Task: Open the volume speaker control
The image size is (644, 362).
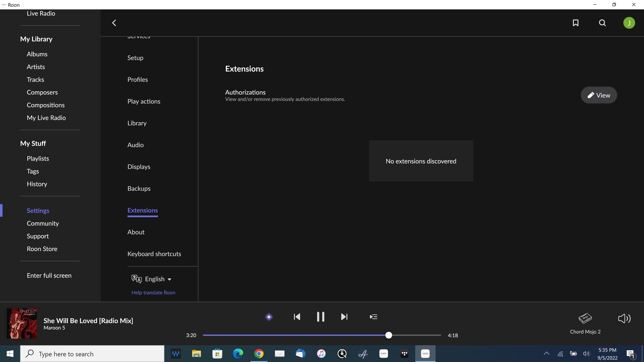Action: pos(624,318)
